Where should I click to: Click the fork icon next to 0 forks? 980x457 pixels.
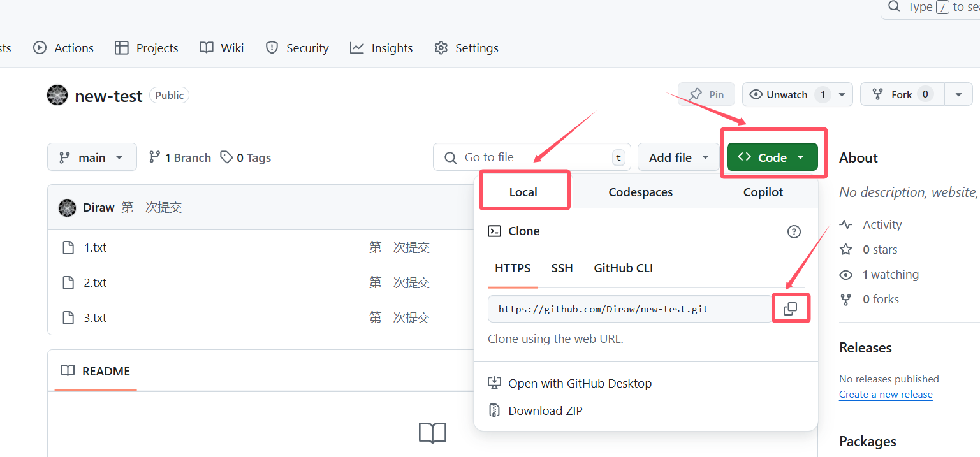(846, 300)
